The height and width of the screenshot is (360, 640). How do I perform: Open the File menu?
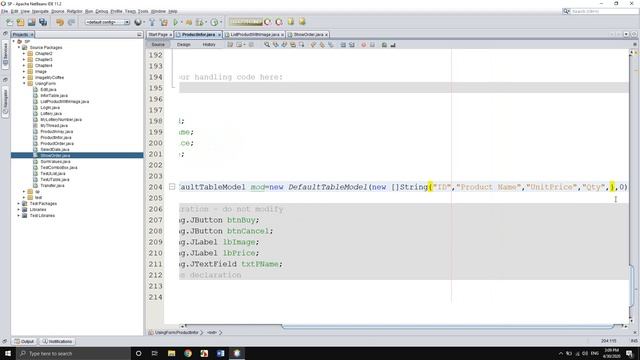click(x=4, y=11)
